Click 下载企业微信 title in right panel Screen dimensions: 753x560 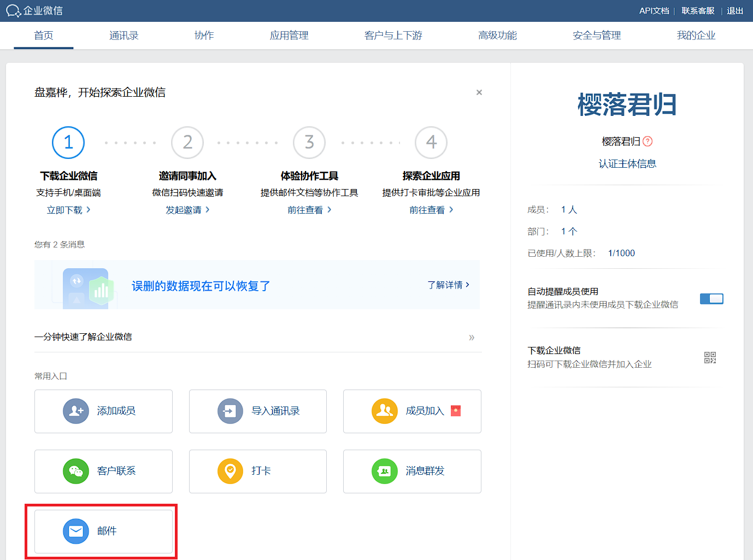pyautogui.click(x=554, y=351)
